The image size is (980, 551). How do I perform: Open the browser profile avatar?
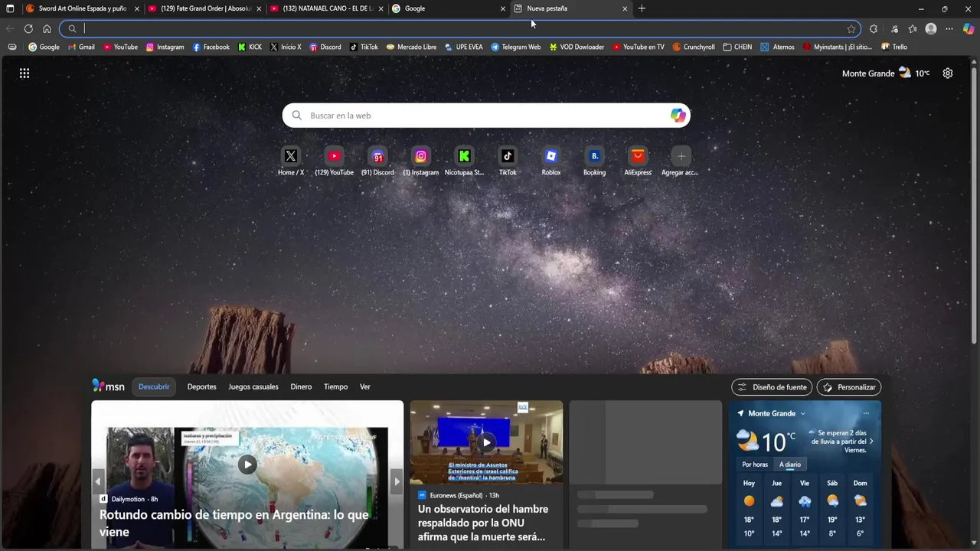[931, 29]
